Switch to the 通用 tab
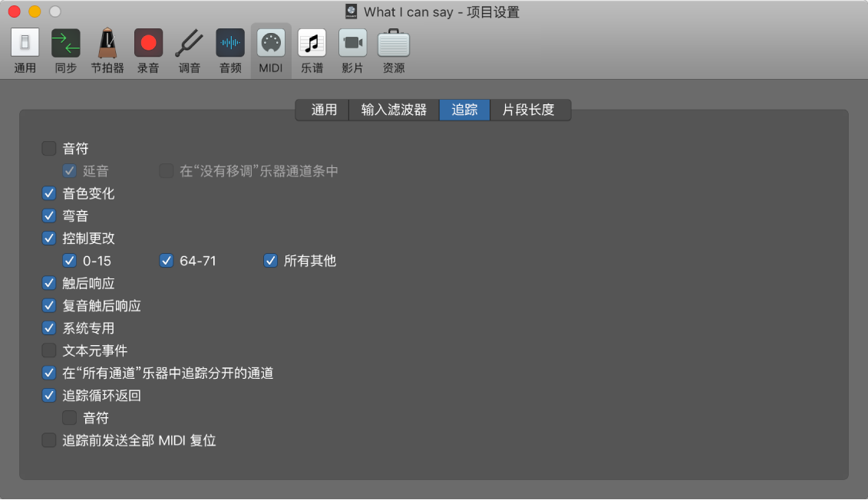The height and width of the screenshot is (500, 868). click(322, 110)
